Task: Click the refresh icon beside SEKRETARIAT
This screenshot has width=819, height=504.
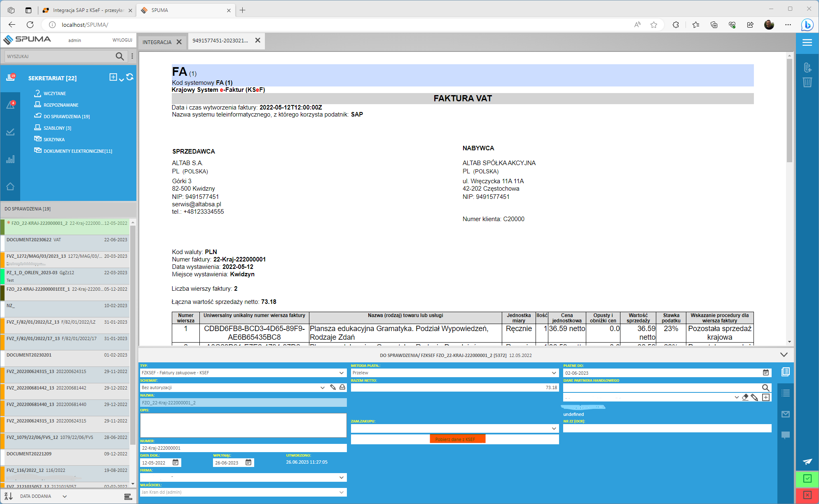Action: (x=130, y=77)
